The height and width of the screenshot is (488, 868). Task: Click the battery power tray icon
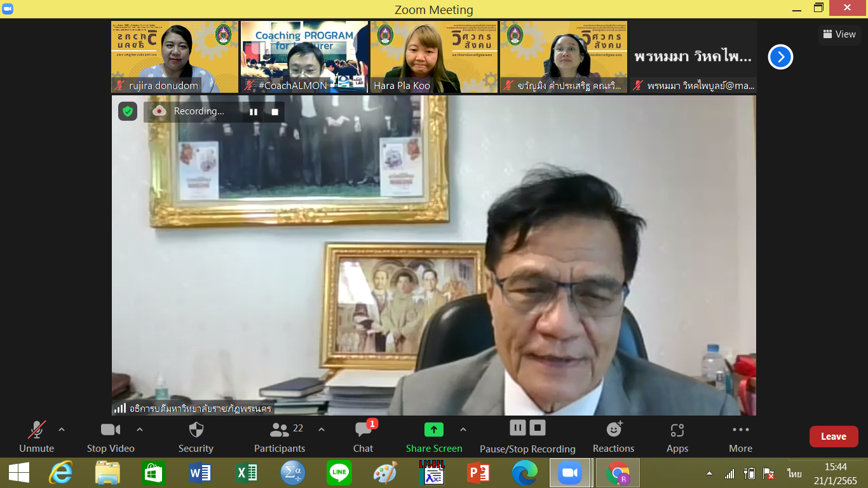(x=749, y=473)
